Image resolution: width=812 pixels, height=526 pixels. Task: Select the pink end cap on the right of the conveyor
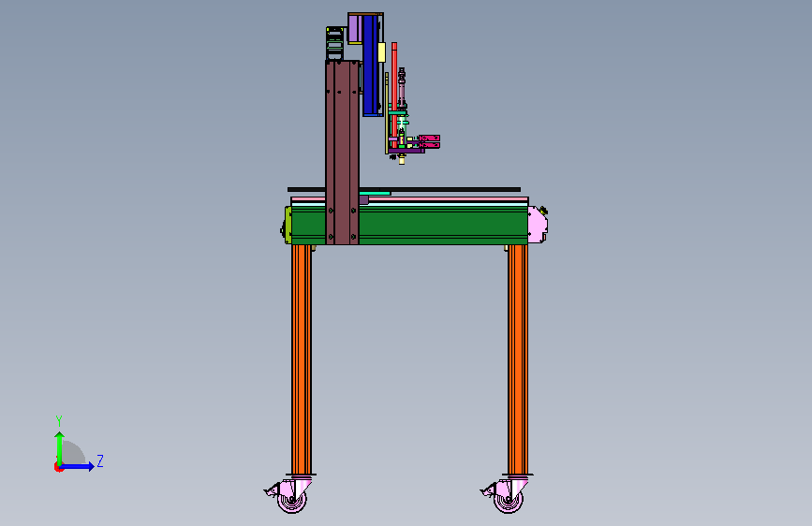coord(538,225)
